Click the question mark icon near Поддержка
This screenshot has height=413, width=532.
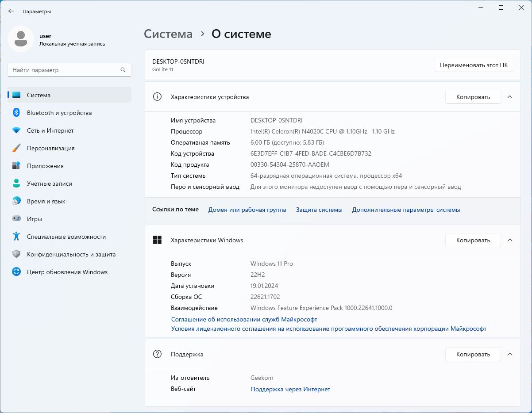(x=157, y=354)
